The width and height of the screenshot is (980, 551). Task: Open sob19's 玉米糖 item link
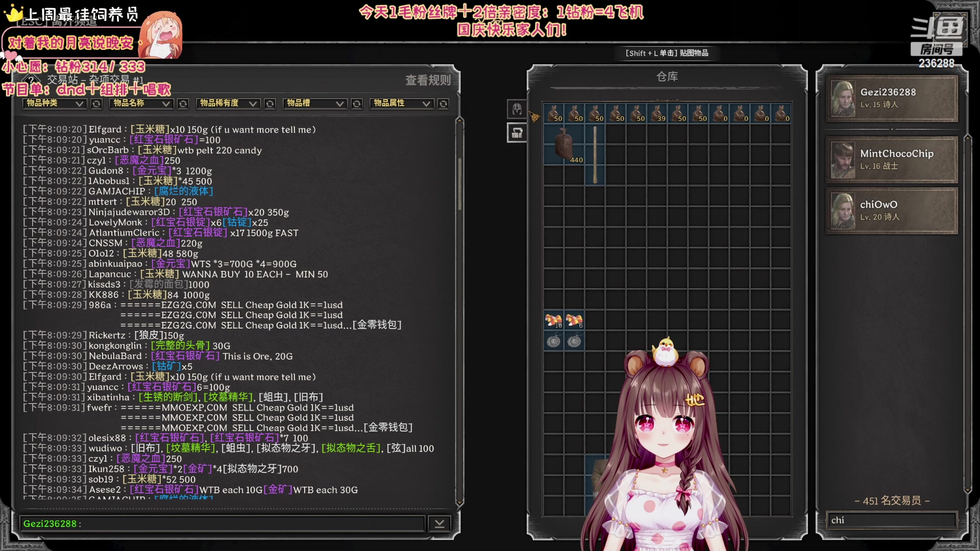click(x=142, y=479)
